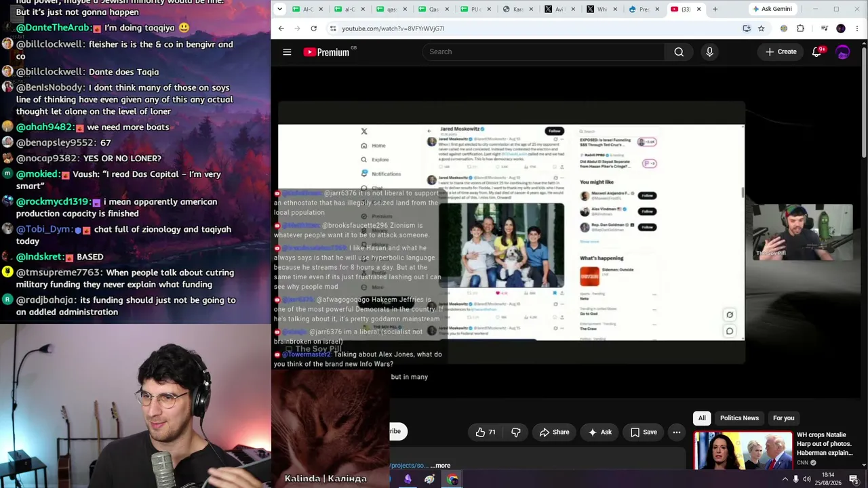Click the Create button
This screenshot has width=868, height=488.
point(781,52)
